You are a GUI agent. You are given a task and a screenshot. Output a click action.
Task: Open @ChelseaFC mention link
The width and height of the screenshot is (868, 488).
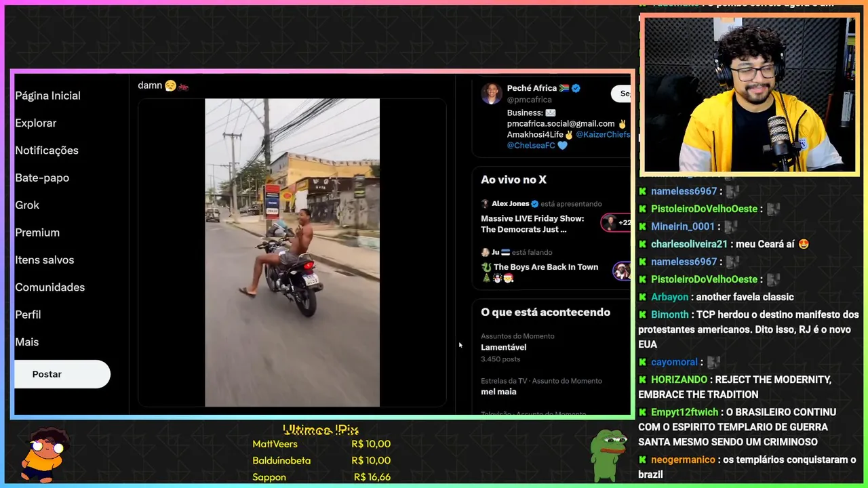531,145
